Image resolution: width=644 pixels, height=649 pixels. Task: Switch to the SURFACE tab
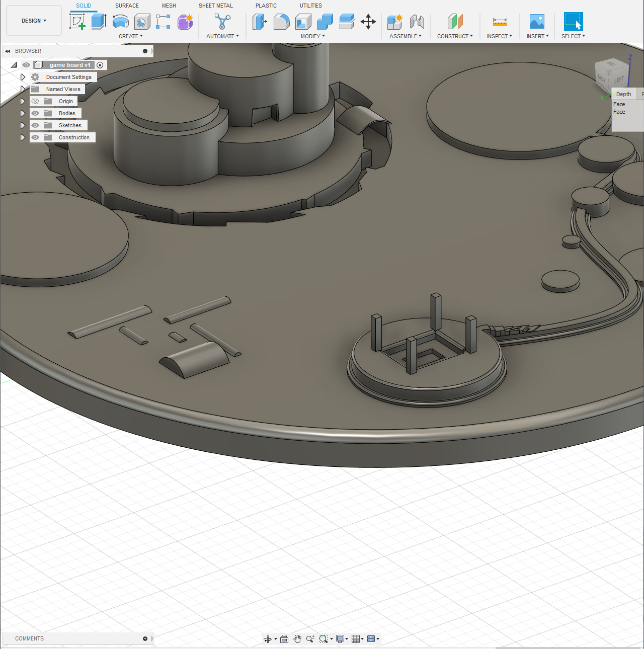coord(127,6)
